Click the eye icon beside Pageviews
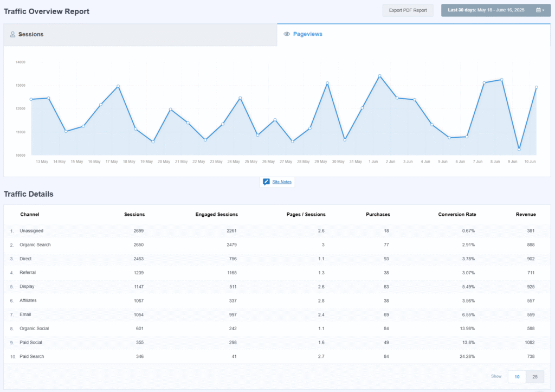The image size is (555, 392). [x=287, y=34]
